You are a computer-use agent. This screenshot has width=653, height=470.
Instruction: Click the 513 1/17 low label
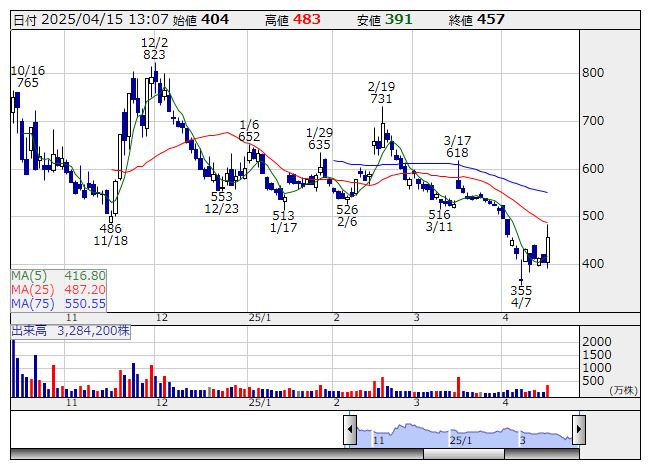click(x=284, y=221)
